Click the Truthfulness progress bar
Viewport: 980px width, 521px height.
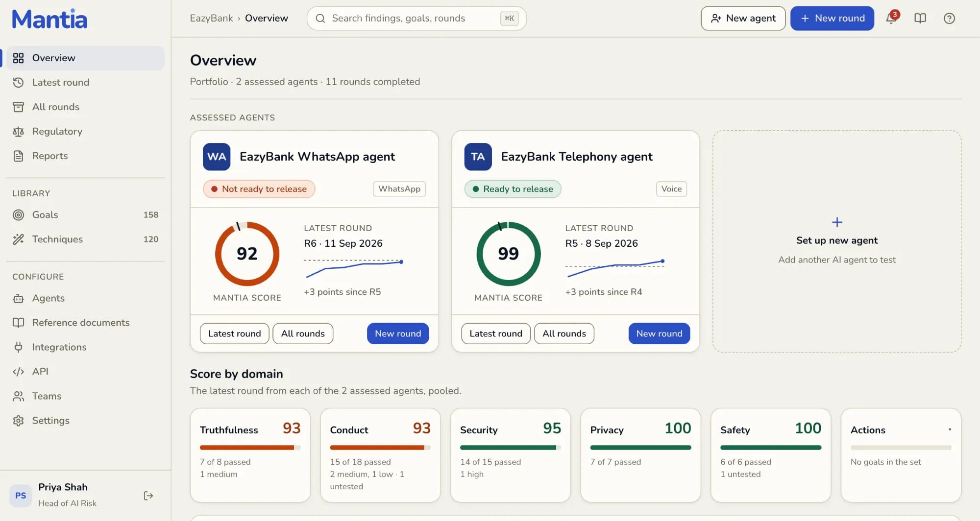click(250, 448)
